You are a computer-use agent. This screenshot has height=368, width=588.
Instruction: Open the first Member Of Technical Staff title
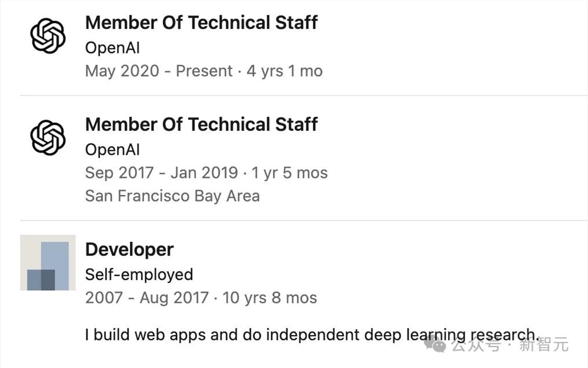(201, 22)
